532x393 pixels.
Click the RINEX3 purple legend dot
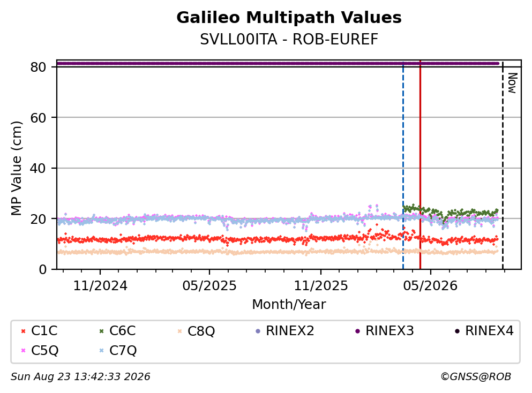pos(357,331)
